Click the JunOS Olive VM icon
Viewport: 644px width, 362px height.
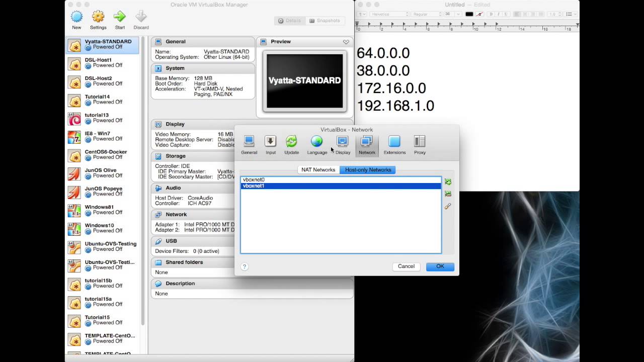pyautogui.click(x=74, y=174)
